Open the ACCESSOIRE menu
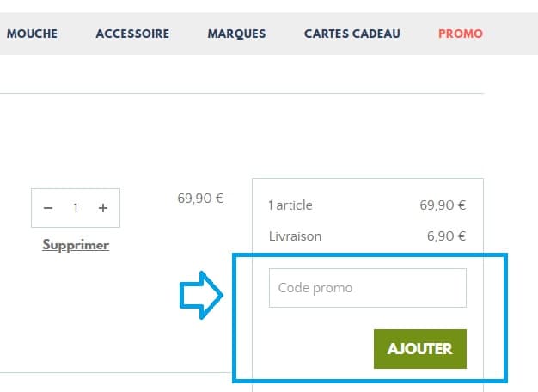The height and width of the screenshot is (392, 538). (x=132, y=34)
